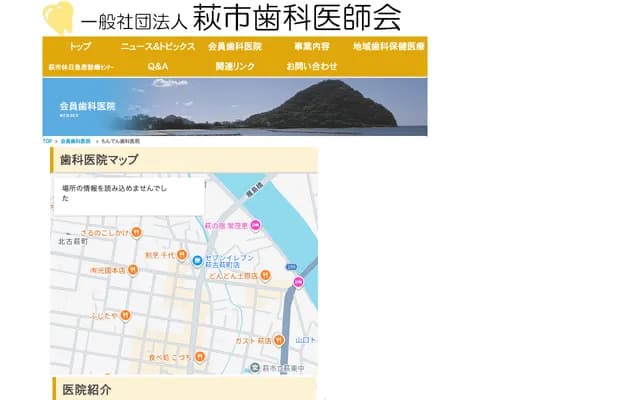Screen dimensions: 640x400
Task: Click the 会員歯科医院 breadcrumb link
Action: [75, 141]
